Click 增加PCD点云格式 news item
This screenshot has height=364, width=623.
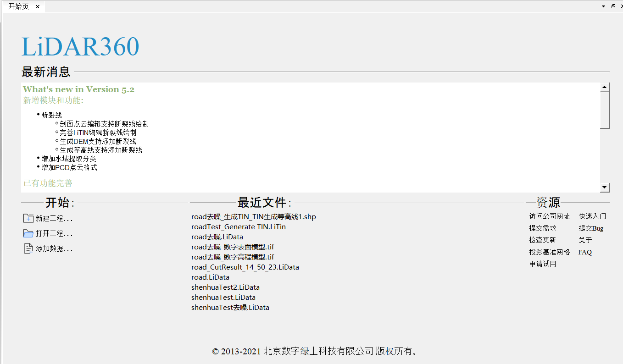tap(69, 167)
